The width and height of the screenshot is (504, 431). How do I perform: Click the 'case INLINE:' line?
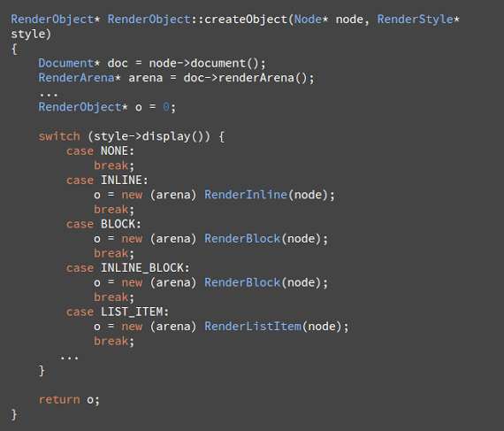tap(107, 181)
